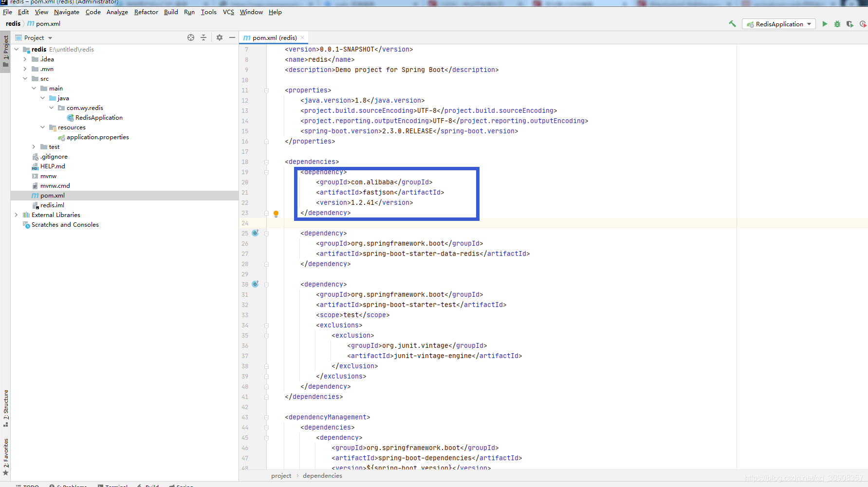Select the pom.xml (redis) editor tab
This screenshot has height=487, width=868.
274,37
